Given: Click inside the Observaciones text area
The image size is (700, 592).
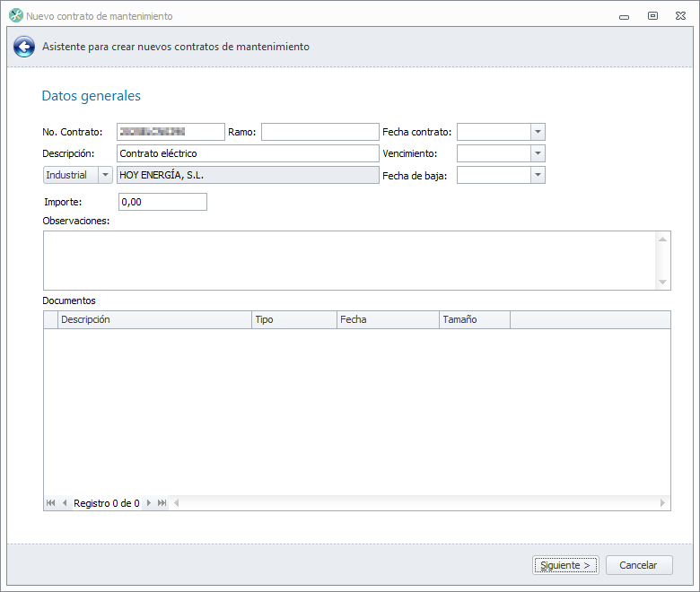Looking at the screenshot, I should tap(349, 260).
